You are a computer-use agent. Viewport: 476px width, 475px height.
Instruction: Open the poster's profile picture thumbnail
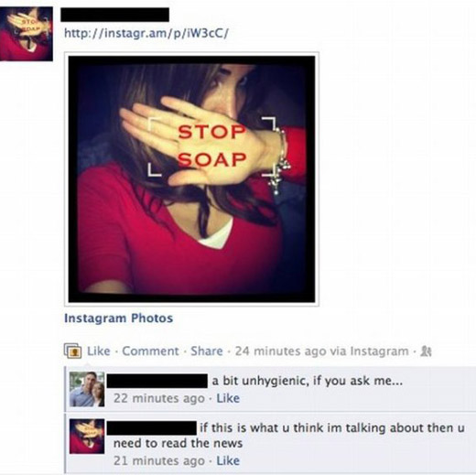point(27,34)
